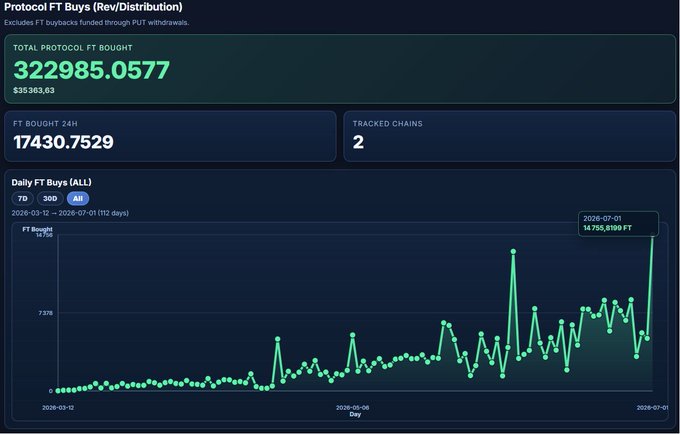Screen dimensions: 680x434
Task: Click the 14755,8199 FT tooltip value
Action: [607, 228]
